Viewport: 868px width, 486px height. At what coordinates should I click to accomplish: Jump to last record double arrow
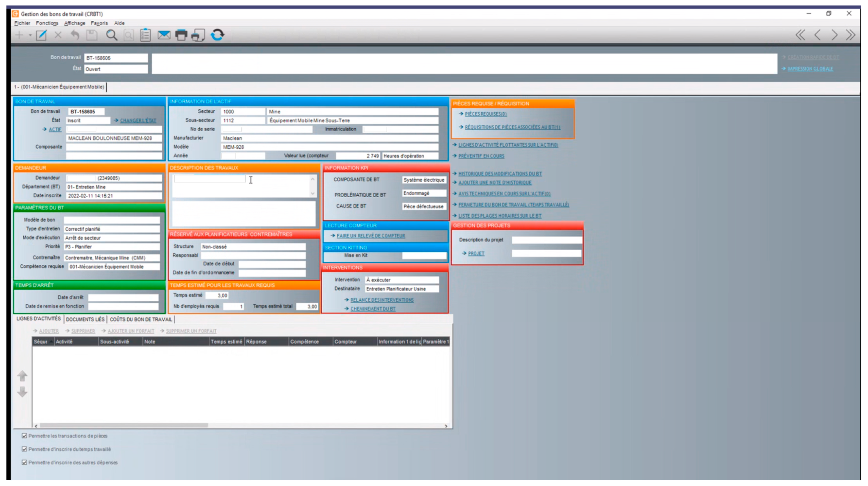(850, 35)
